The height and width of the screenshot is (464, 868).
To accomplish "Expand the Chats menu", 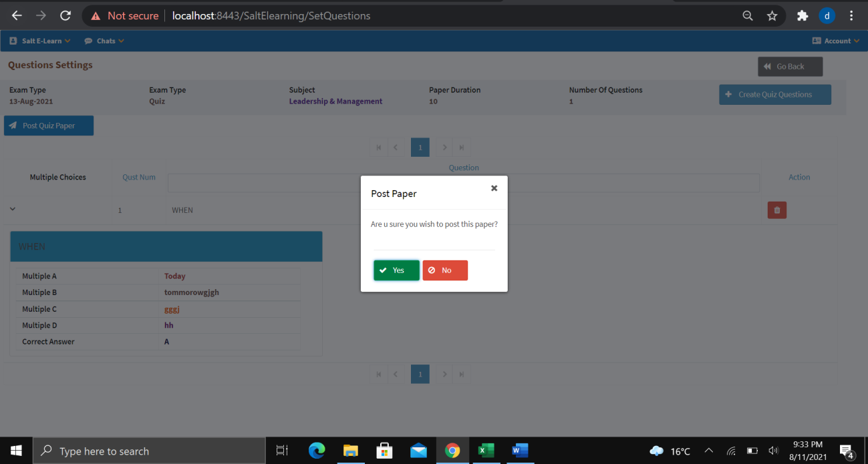I will [x=104, y=41].
